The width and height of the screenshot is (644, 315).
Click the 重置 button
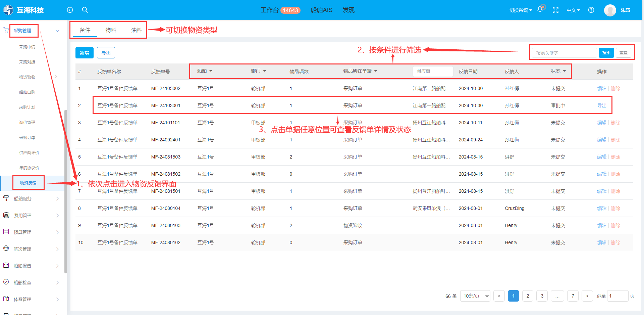point(624,53)
